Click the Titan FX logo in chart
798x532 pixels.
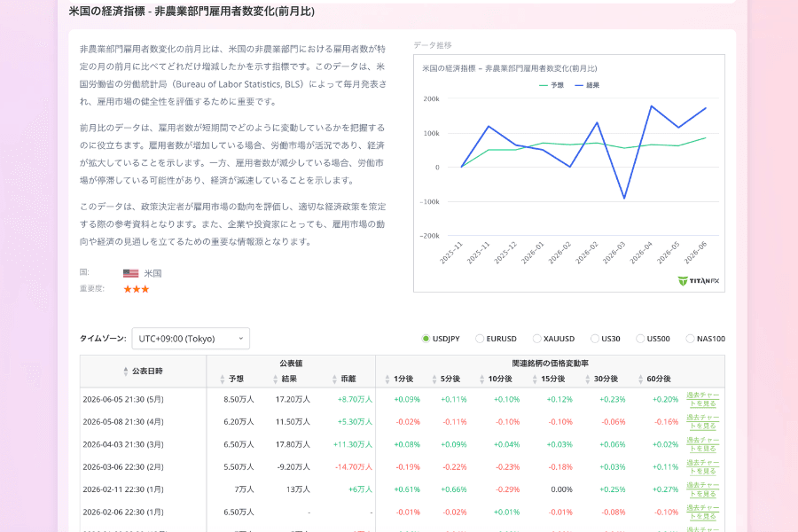click(699, 280)
